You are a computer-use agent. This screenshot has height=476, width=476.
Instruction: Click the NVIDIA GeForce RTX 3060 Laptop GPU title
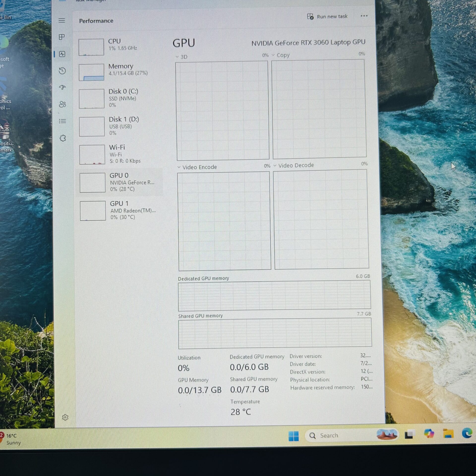(x=308, y=43)
